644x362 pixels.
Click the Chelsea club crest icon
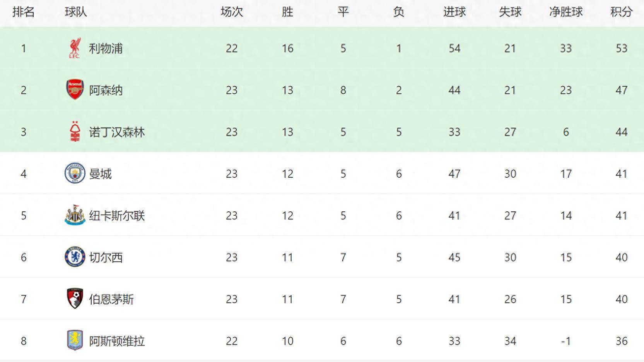coord(75,257)
